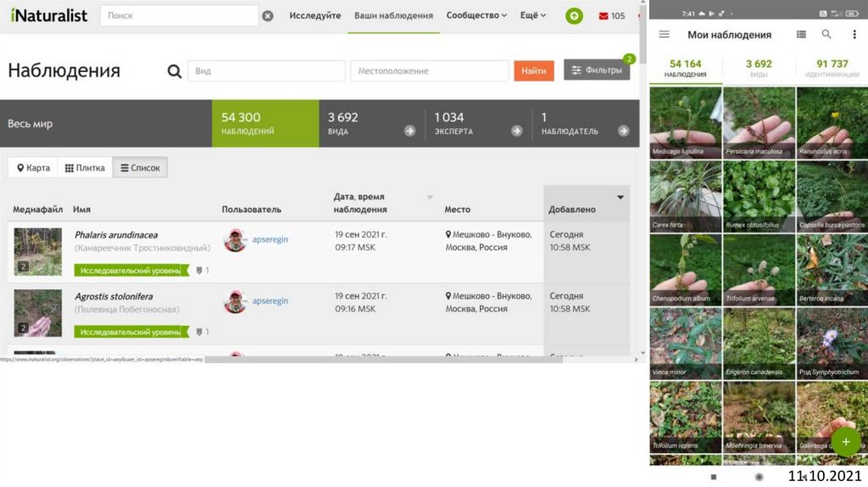Open Phalaris arundinacea observation name link
Screen dimensions: 868x487
pos(116,235)
